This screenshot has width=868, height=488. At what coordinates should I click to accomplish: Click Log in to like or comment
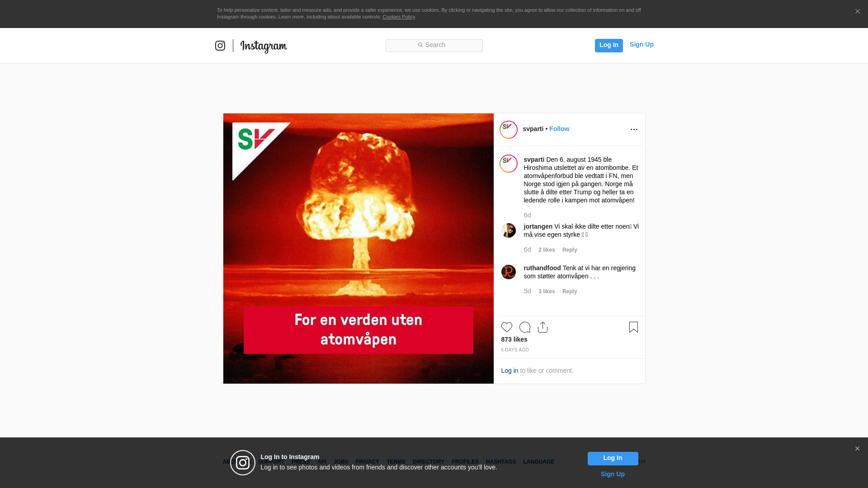click(x=509, y=371)
